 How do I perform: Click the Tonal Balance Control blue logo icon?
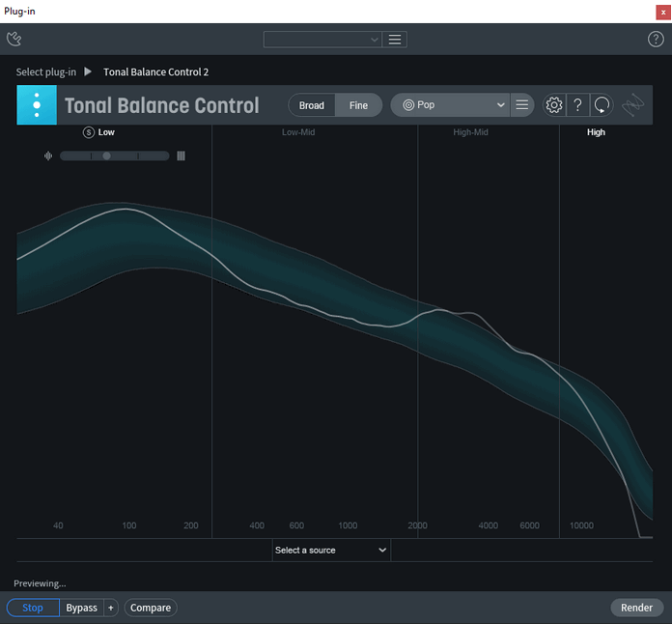(x=37, y=105)
